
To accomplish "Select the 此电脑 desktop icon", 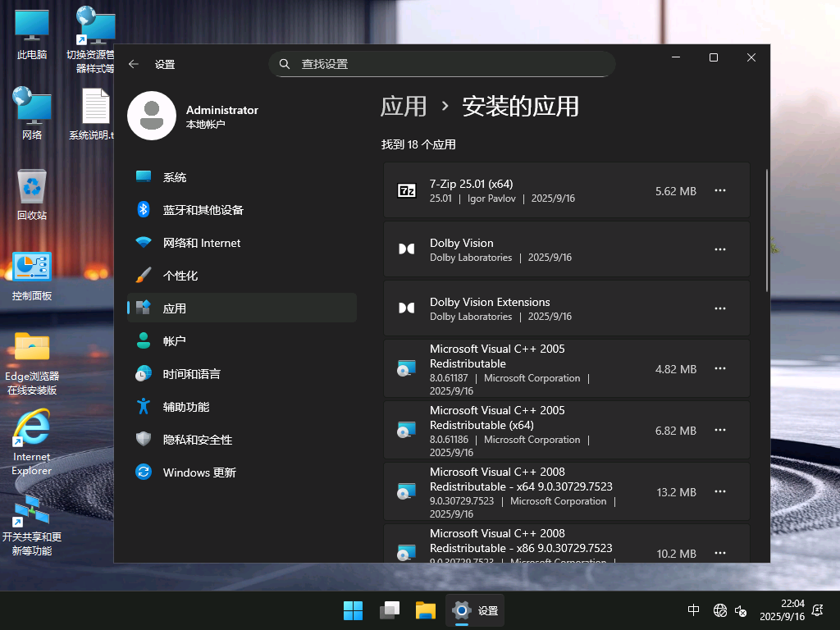I will [x=32, y=34].
